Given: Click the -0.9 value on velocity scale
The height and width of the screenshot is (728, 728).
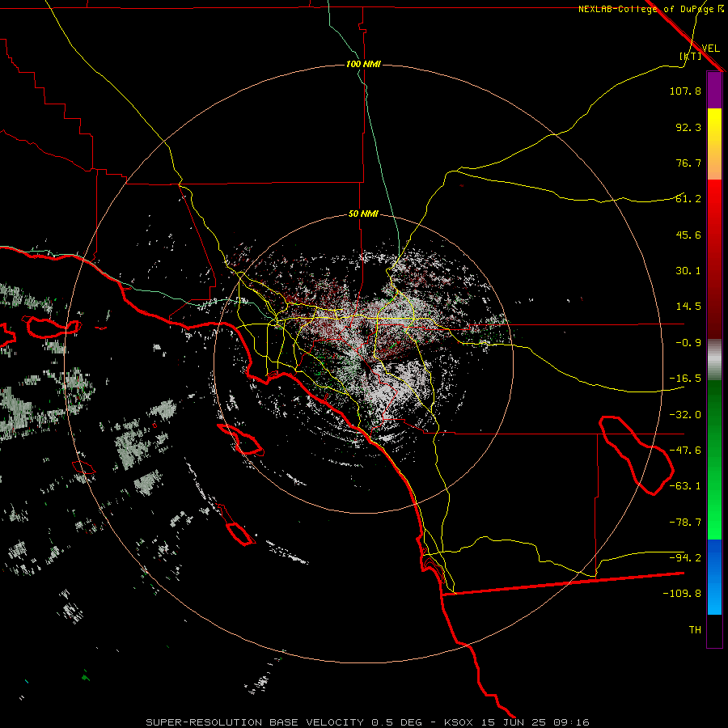Looking at the screenshot, I should (x=688, y=343).
